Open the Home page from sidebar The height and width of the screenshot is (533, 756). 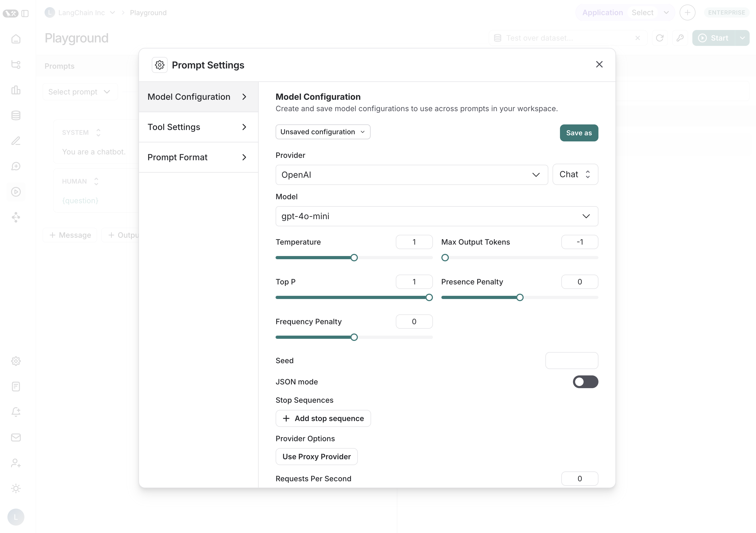coord(16,38)
